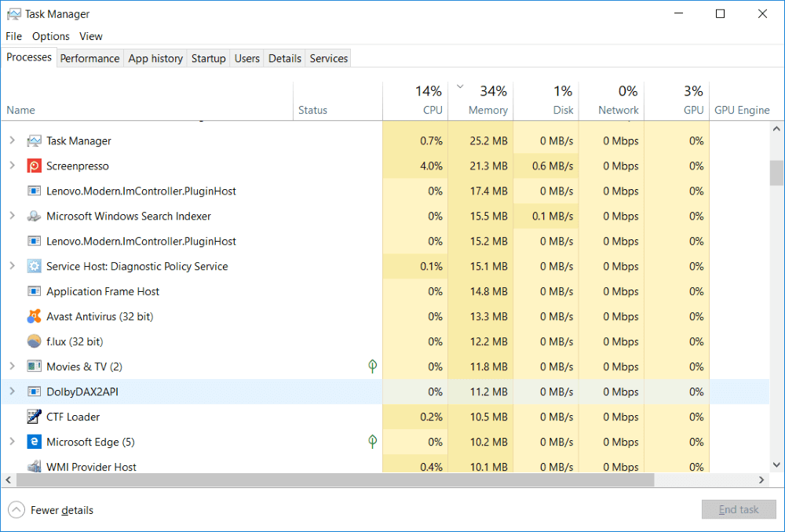Click the End task button
The width and height of the screenshot is (785, 532).
click(x=739, y=510)
